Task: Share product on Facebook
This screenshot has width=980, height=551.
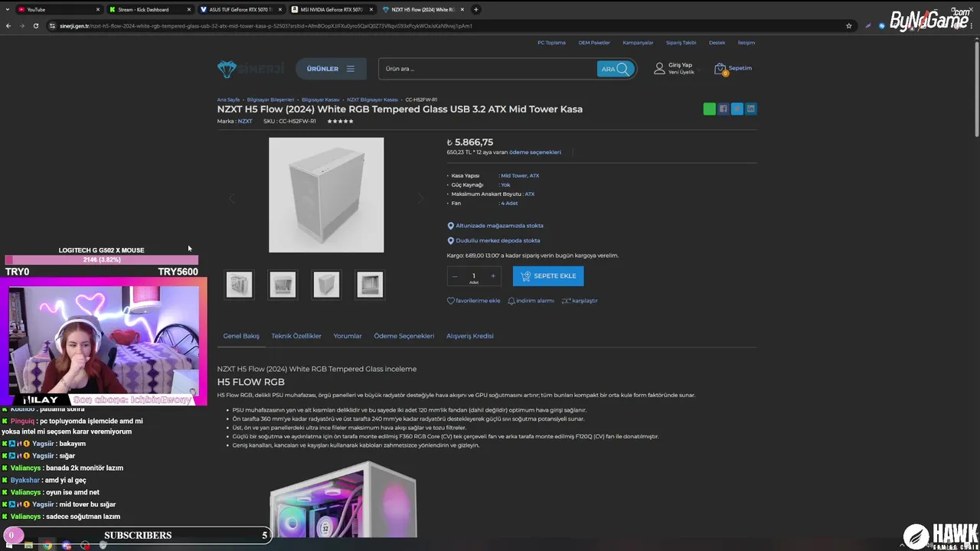Action: coord(724,109)
